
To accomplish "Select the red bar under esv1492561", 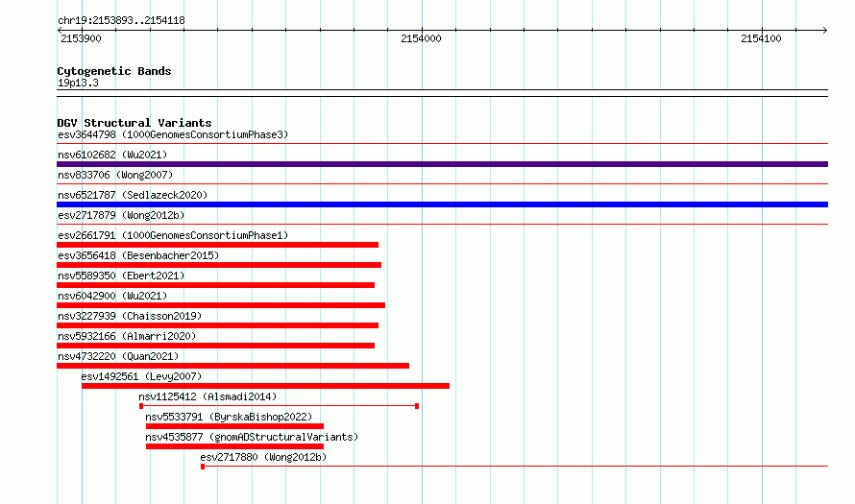I will [265, 386].
